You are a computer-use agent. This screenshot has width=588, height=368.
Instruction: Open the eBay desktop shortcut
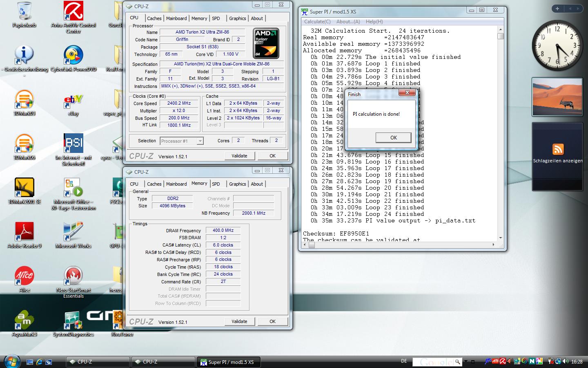click(x=73, y=103)
